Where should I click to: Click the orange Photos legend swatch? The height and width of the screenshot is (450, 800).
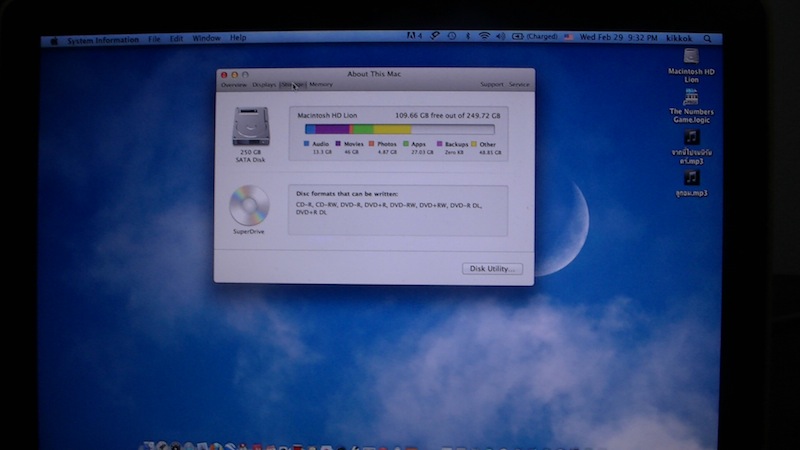click(371, 144)
